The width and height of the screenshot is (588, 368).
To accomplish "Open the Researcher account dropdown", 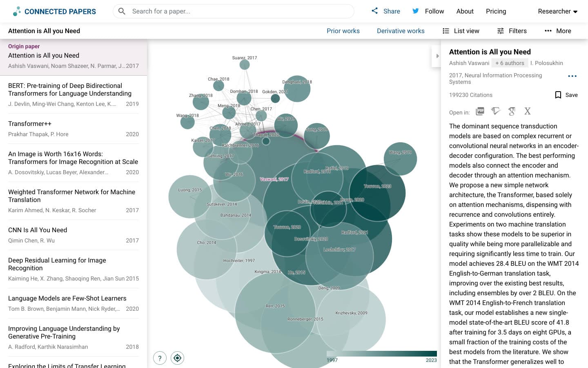I will [557, 11].
